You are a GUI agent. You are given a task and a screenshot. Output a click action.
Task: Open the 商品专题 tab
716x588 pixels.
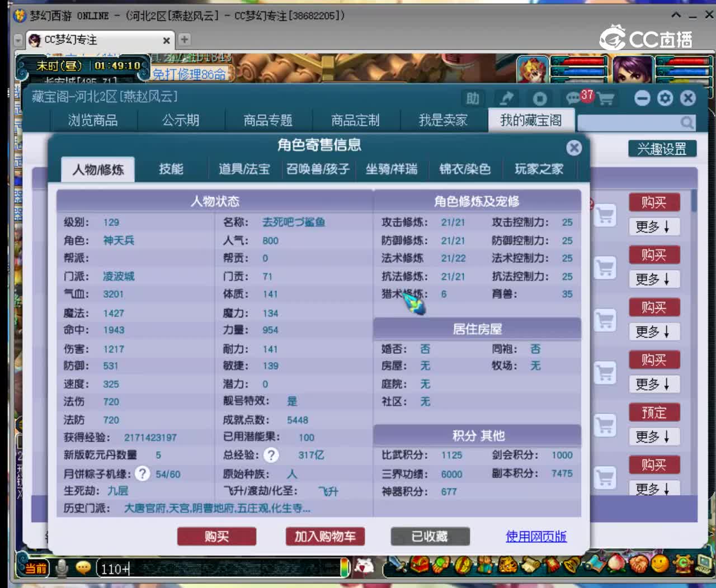click(x=268, y=120)
